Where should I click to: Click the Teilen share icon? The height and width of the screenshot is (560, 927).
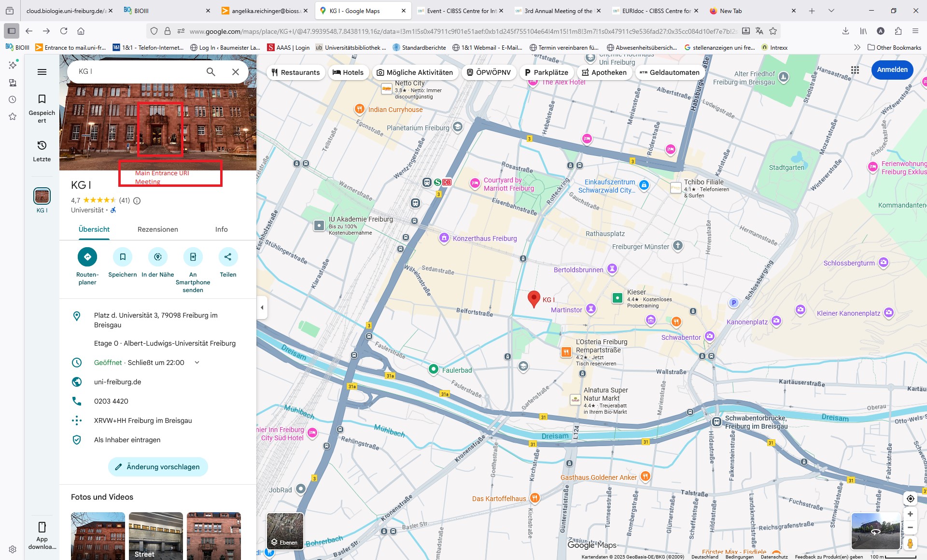228,257
